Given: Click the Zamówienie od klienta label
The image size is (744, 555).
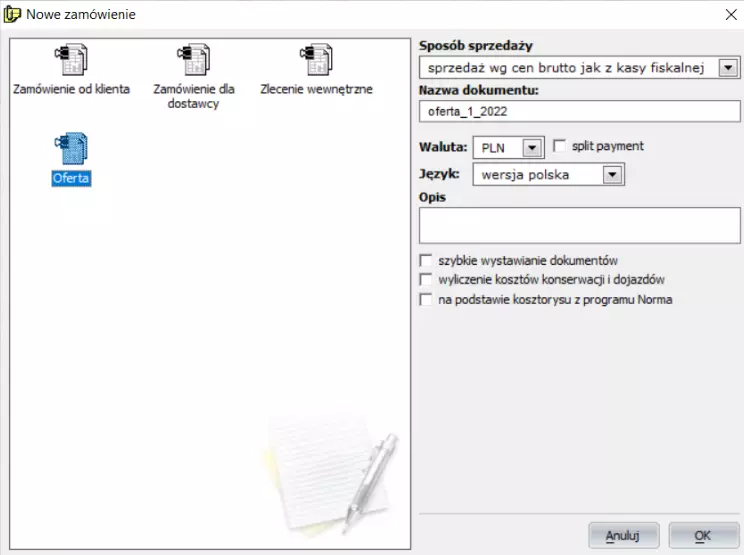Looking at the screenshot, I should click(71, 89).
